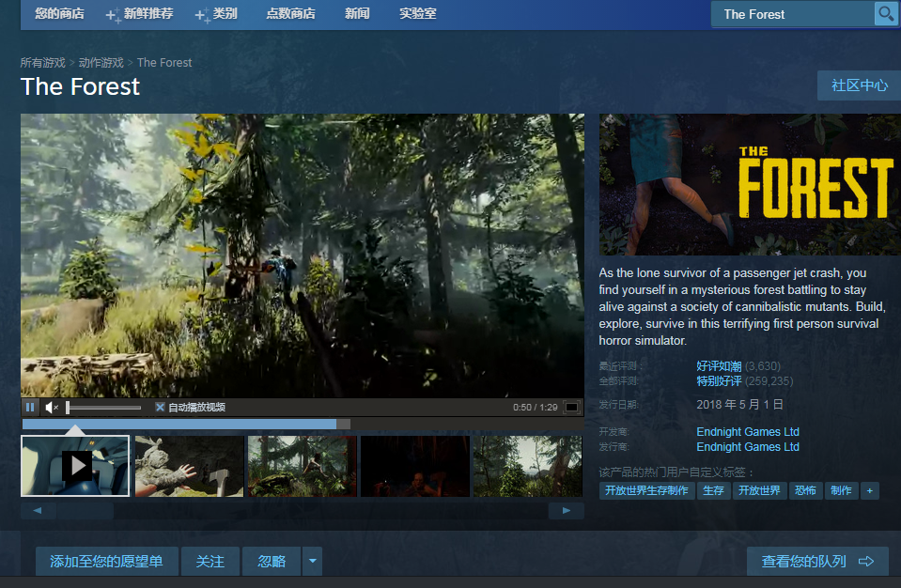The image size is (901, 588).
Task: Click the plus icon to add tags
Action: [x=870, y=490]
